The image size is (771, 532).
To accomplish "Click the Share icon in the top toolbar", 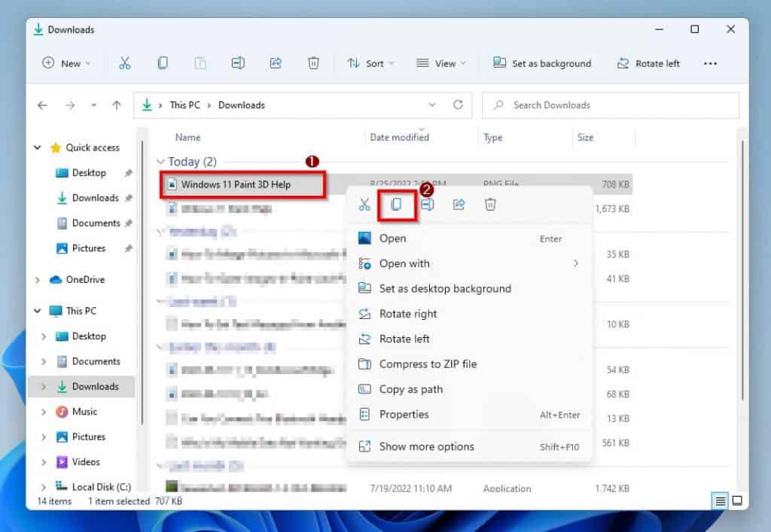I will (x=276, y=63).
